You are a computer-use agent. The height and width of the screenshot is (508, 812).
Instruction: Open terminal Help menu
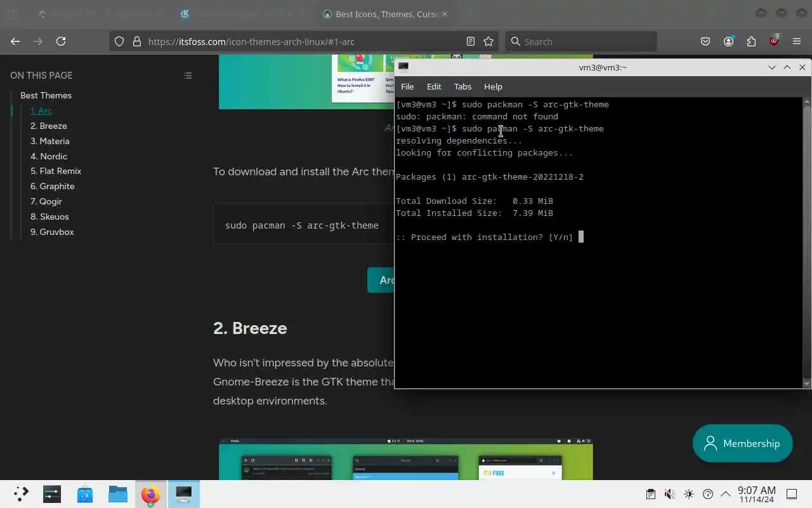tap(493, 86)
